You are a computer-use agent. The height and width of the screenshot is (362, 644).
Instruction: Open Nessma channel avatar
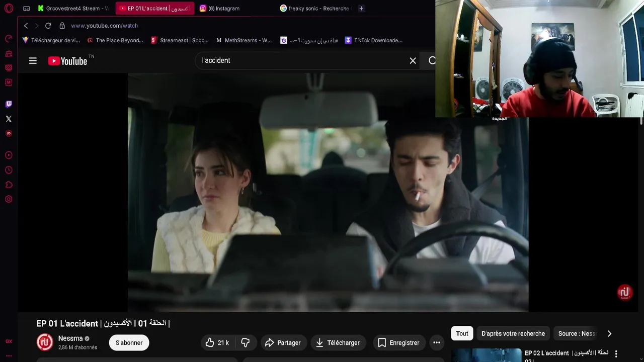[x=45, y=342]
